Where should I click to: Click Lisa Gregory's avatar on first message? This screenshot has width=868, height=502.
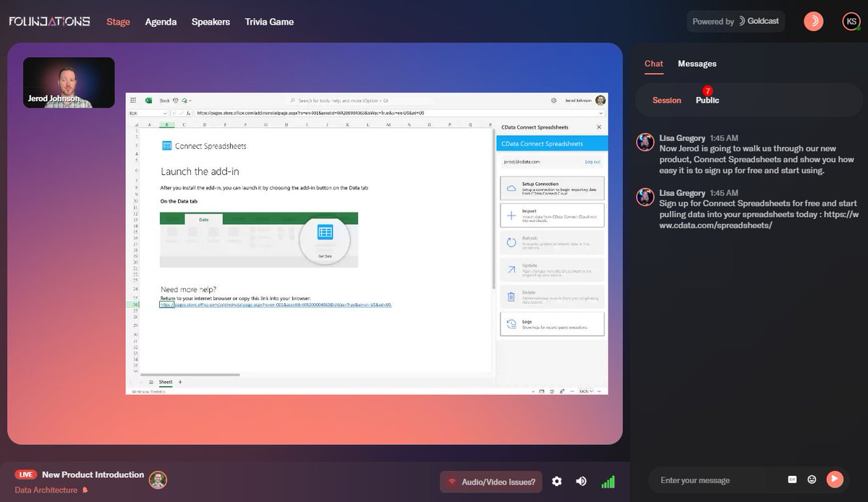(645, 142)
